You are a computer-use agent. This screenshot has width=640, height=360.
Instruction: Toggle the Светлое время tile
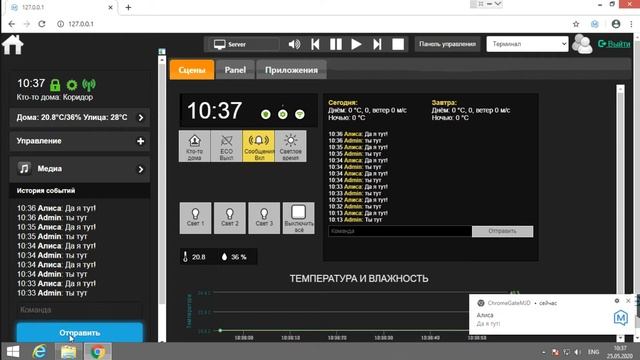click(291, 146)
